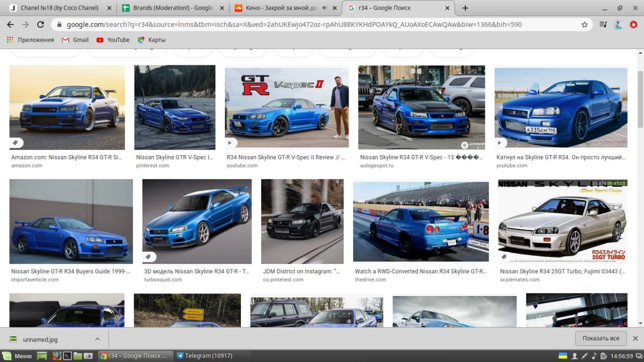Image resolution: width=644 pixels, height=362 pixels.
Task: Mute the Кино tab audio icon
Action: [325, 8]
